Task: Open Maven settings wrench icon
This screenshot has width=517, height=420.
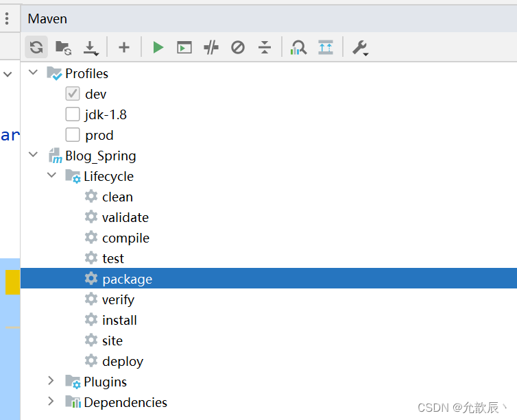Action: coord(360,48)
